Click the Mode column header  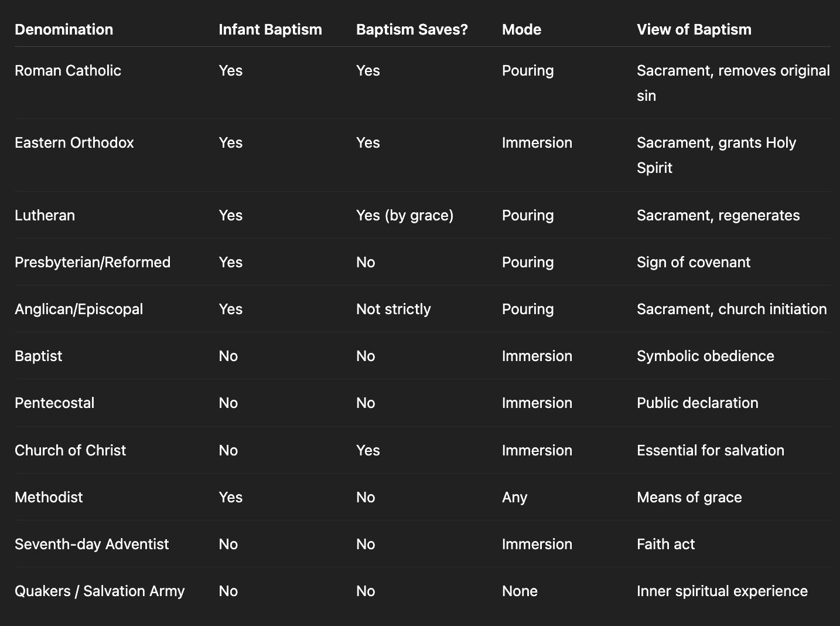[x=521, y=29]
